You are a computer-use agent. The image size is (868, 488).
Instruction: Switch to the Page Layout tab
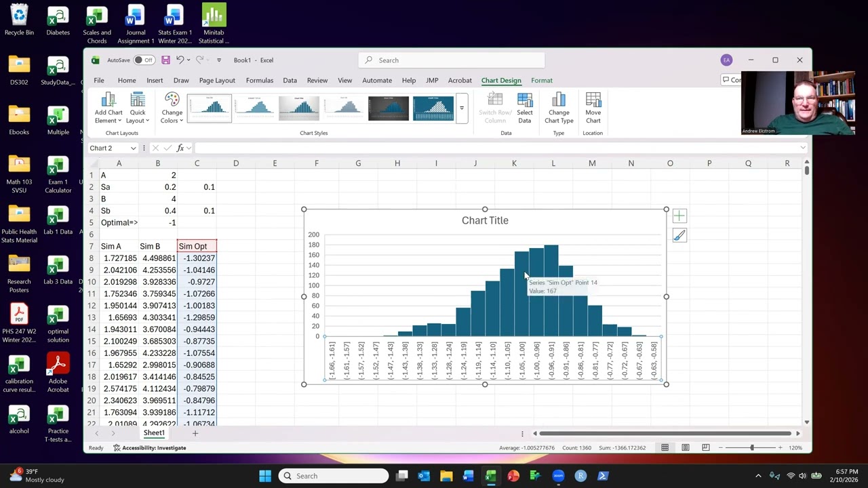pos(217,80)
